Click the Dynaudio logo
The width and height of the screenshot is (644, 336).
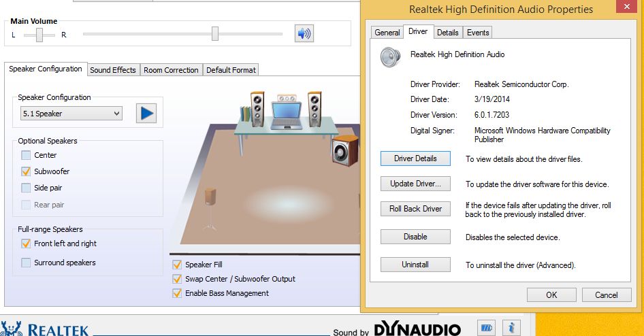417,329
